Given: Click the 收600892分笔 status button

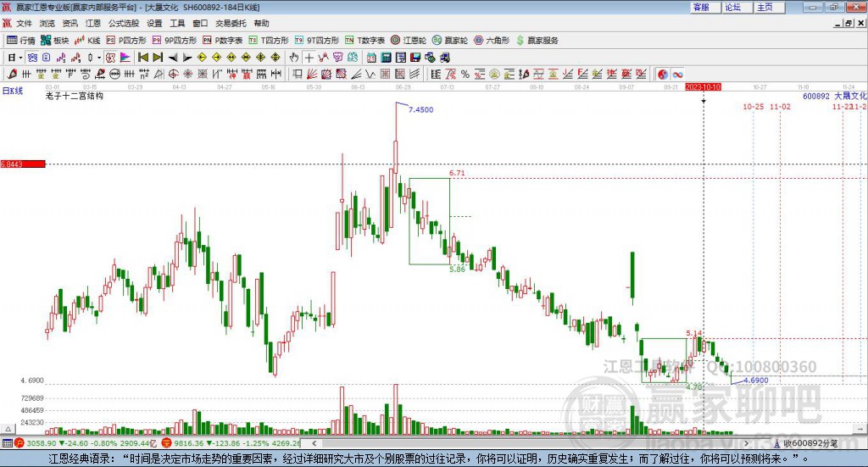Looking at the screenshot, I should tap(805, 443).
